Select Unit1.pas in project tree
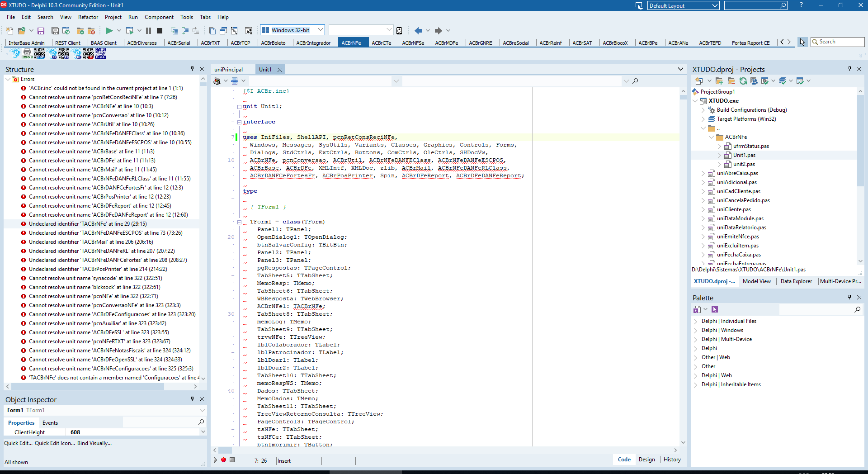The image size is (868, 474). pos(744,155)
